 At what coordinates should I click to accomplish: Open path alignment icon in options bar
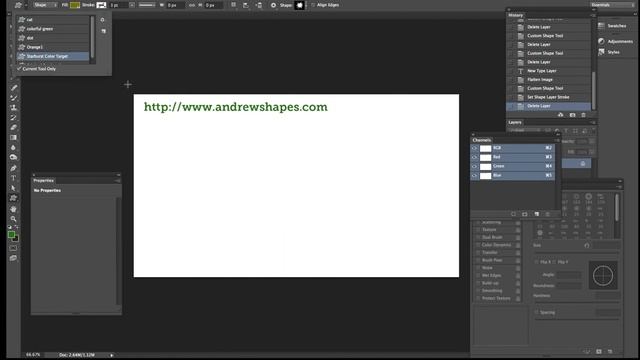point(246,5)
